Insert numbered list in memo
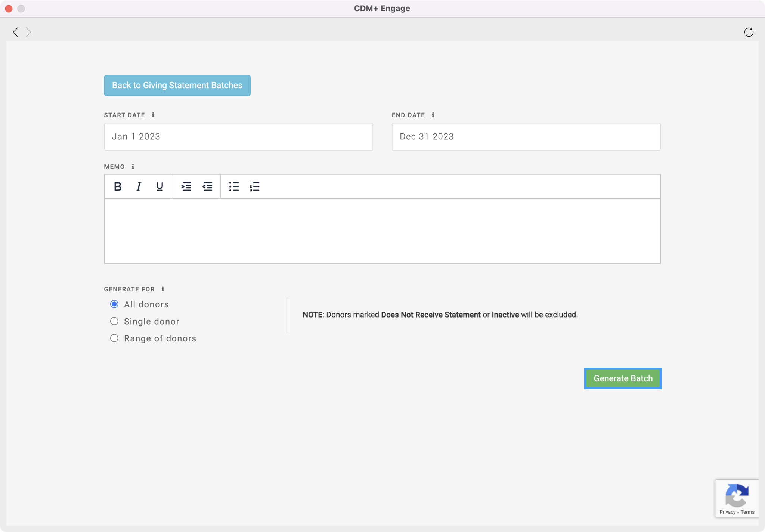Screen dimensions: 765x532 254,186
